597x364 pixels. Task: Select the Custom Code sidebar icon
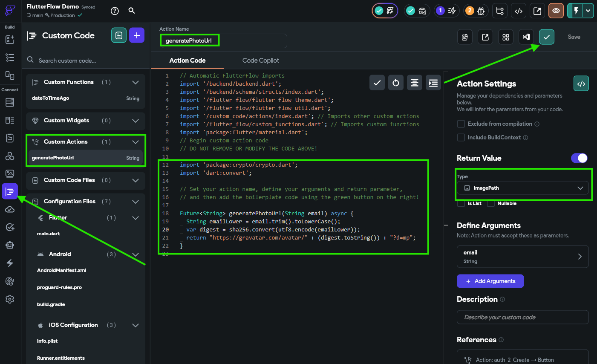click(10, 191)
